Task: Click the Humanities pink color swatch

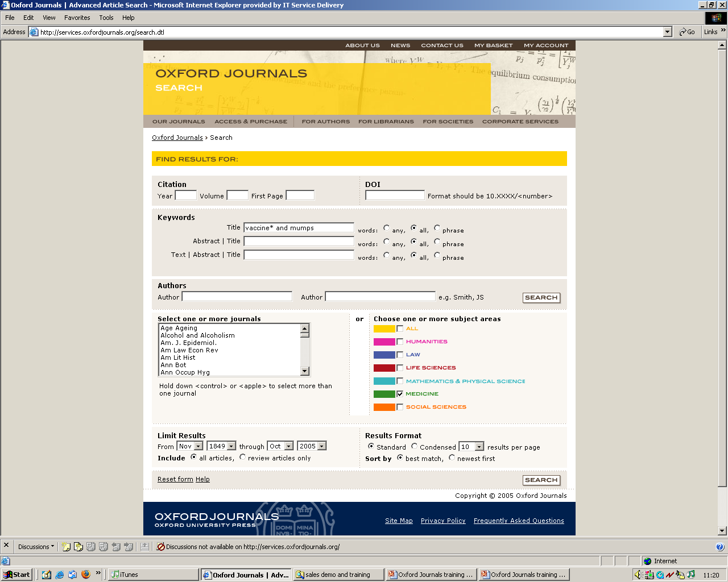Action: pos(384,342)
